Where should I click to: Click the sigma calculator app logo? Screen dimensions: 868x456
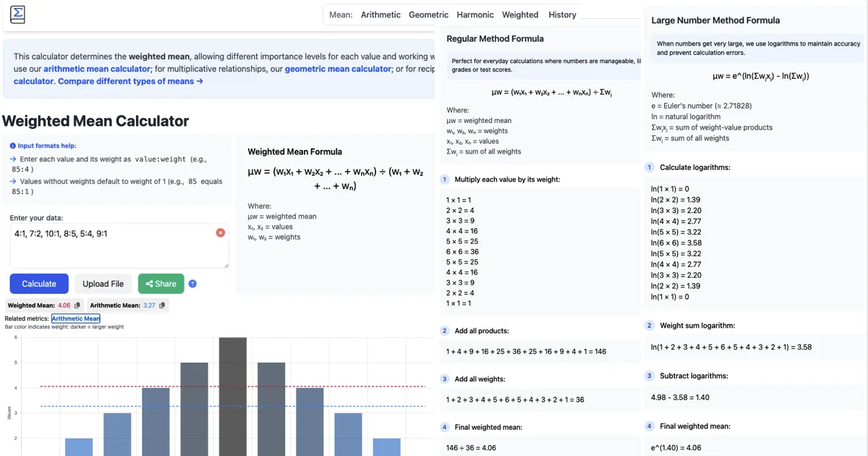[x=17, y=14]
